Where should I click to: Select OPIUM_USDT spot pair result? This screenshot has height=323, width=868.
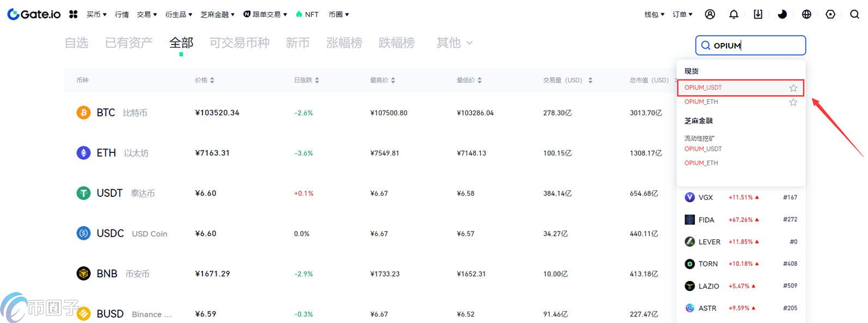tap(741, 88)
